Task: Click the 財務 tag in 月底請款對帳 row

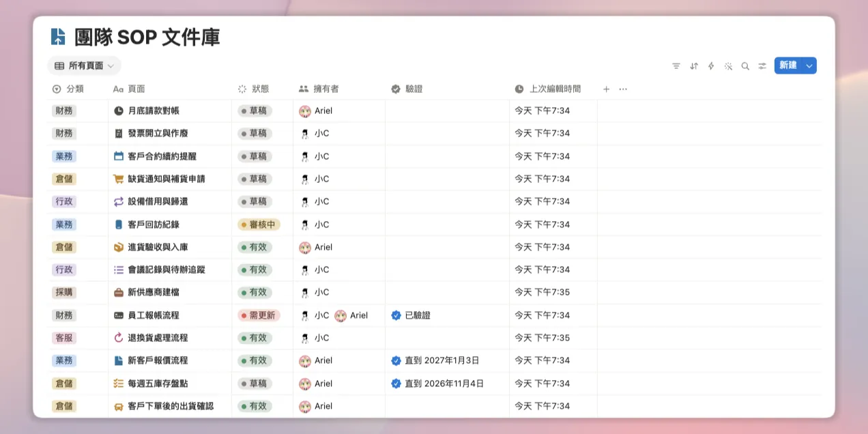Action: (x=64, y=111)
